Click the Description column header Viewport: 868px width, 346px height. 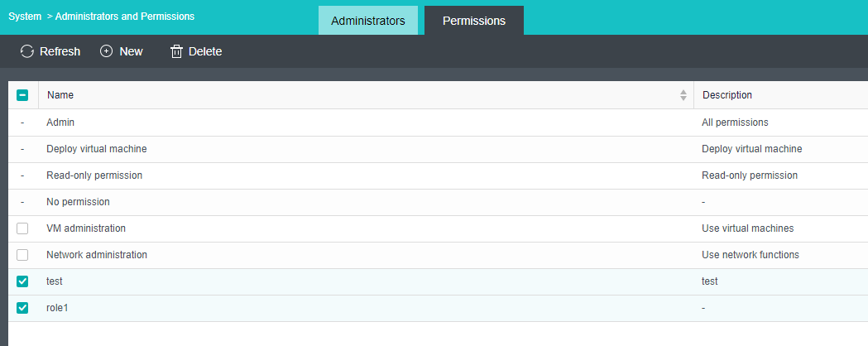[x=727, y=95]
